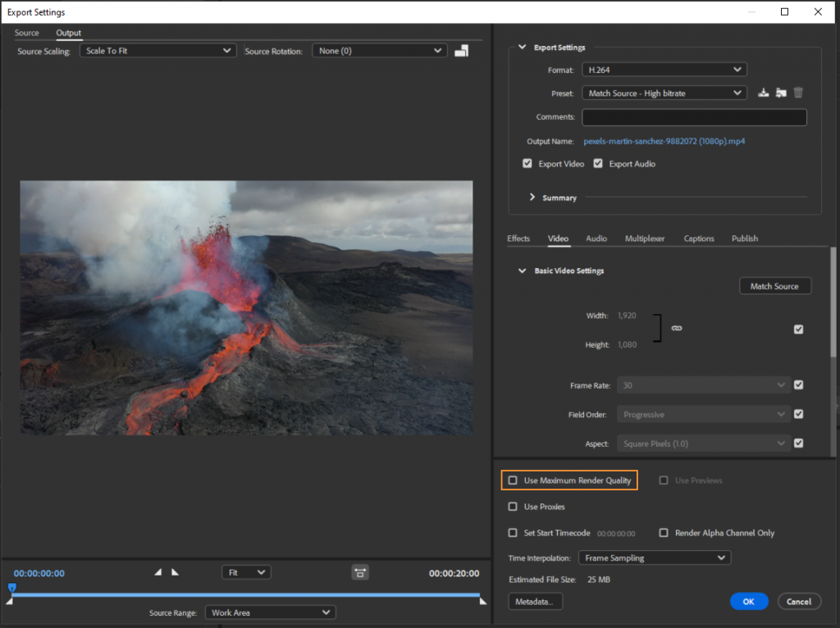Click inside the Comments text field
840x628 pixels.
tap(693, 116)
